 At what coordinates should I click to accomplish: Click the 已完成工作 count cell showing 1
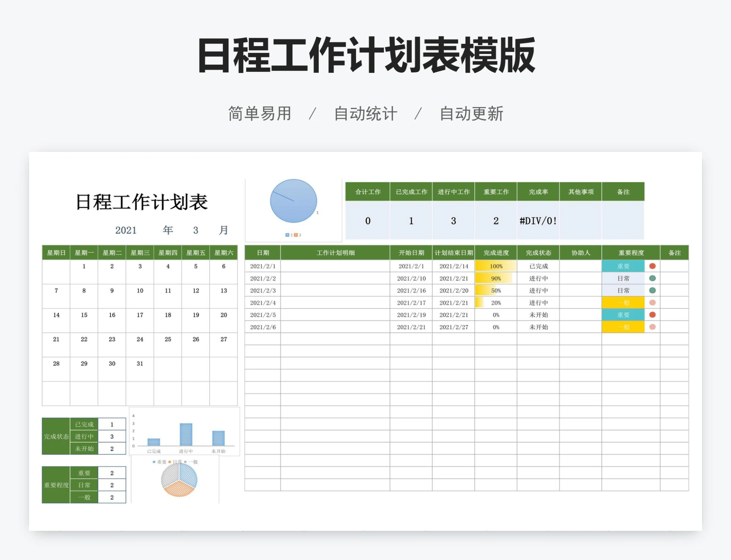[411, 220]
